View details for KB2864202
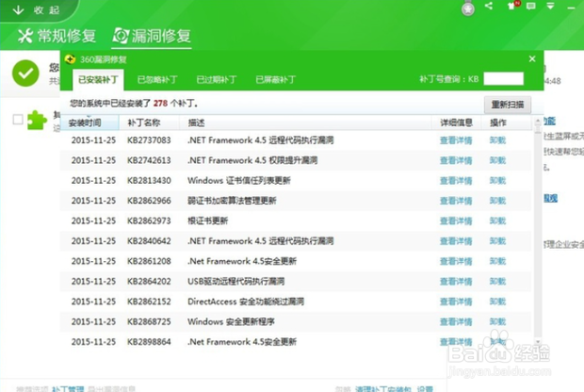 [x=456, y=281]
